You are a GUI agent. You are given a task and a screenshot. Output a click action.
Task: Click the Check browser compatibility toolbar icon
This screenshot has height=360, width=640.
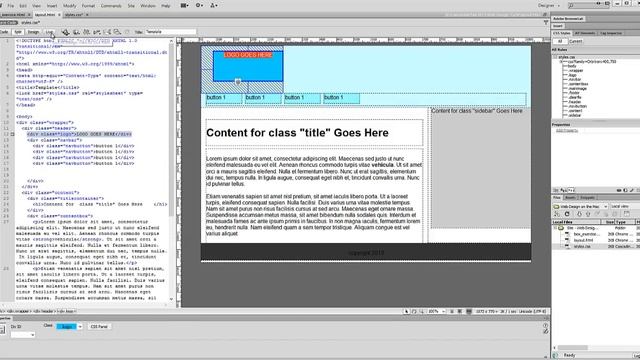[x=107, y=32]
